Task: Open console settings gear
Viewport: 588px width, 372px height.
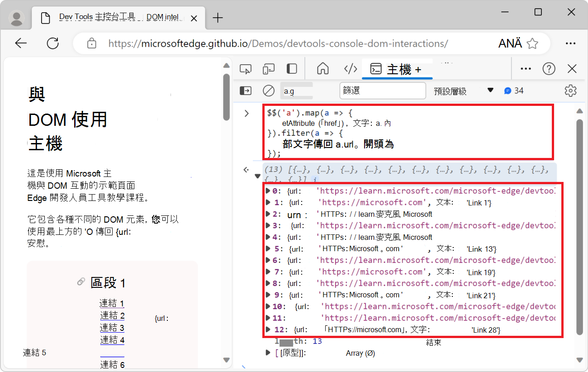Action: [571, 91]
